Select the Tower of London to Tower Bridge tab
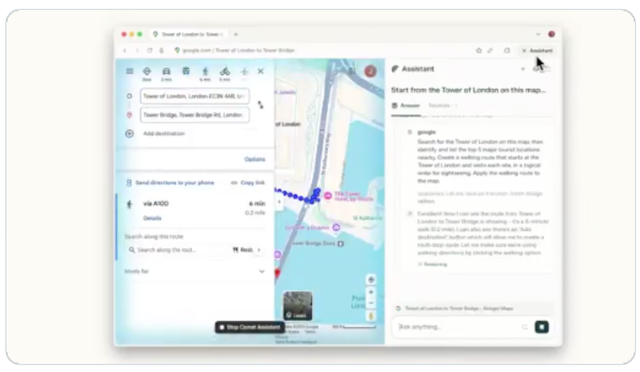Screen dimensions: 640x372 [x=189, y=34]
